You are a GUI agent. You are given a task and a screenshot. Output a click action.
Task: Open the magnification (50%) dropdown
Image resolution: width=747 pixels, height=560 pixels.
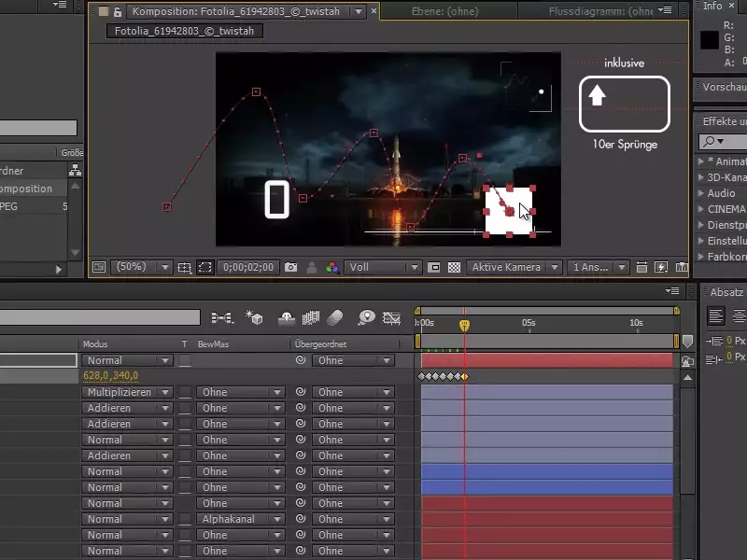click(x=141, y=267)
